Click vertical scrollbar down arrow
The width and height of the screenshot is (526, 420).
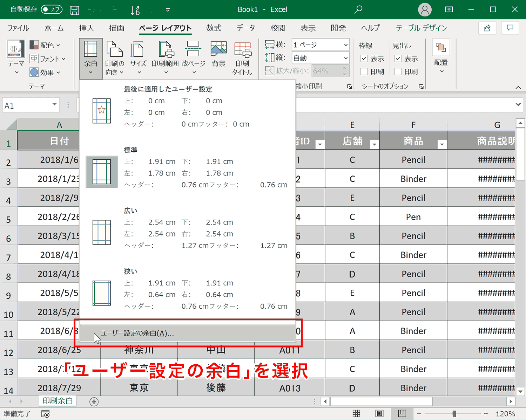pos(520,391)
